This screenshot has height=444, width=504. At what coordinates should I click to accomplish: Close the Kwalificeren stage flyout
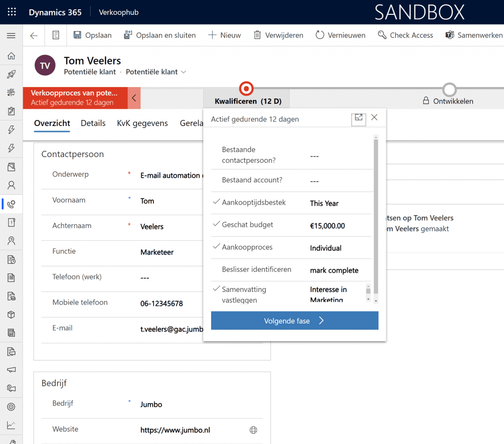tap(374, 117)
